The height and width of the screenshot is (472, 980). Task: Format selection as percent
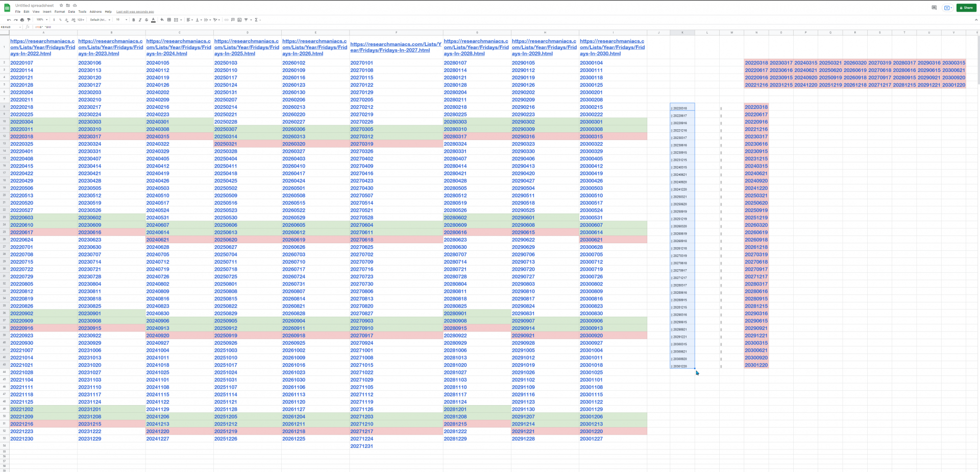(x=60, y=20)
